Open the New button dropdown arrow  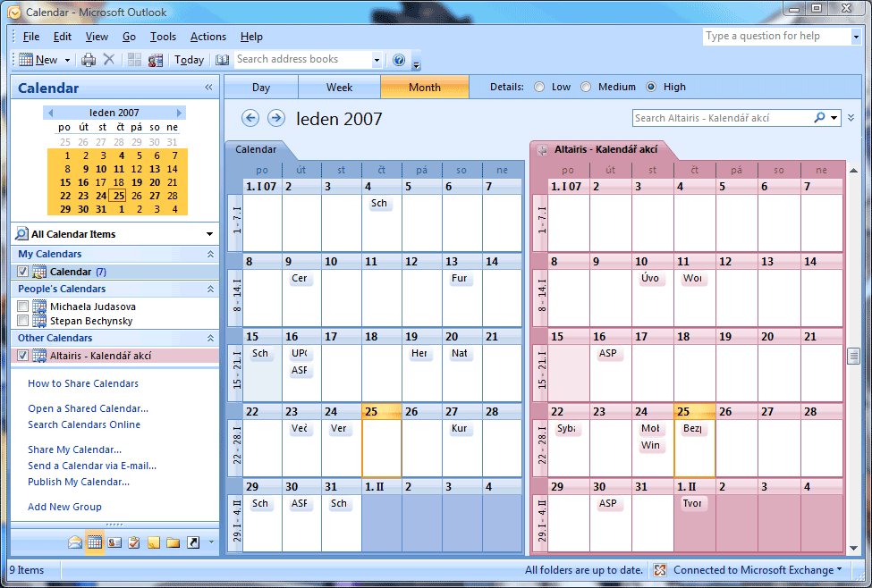(67, 60)
